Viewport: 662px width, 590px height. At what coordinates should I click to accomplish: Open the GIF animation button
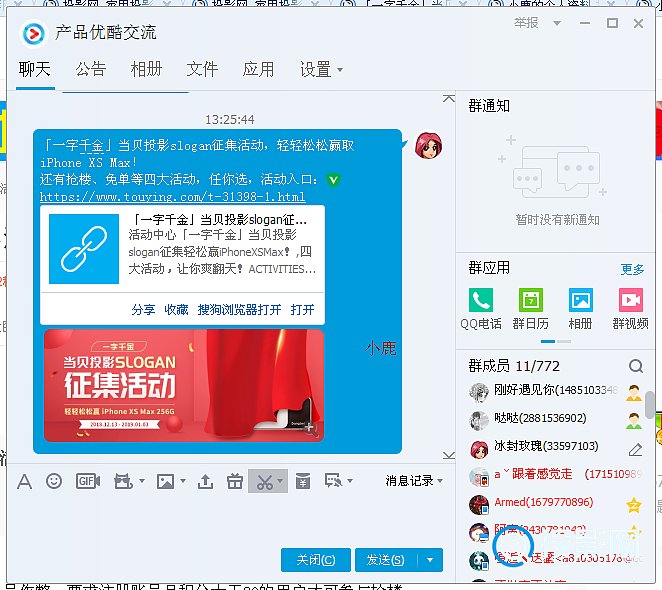pos(88,481)
